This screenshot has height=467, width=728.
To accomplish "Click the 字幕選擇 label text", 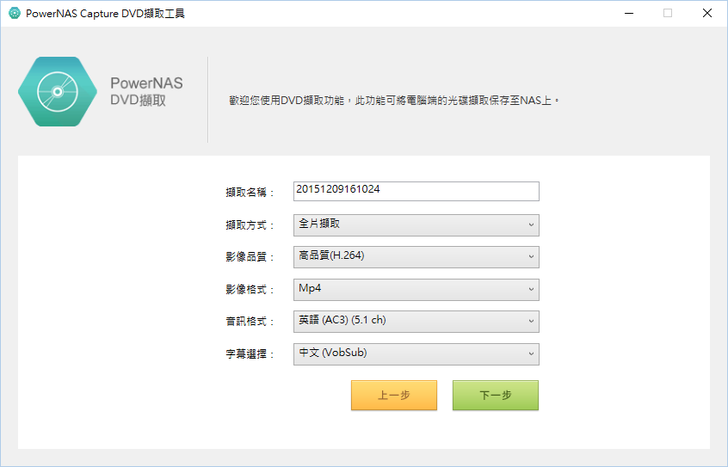I will (250, 354).
